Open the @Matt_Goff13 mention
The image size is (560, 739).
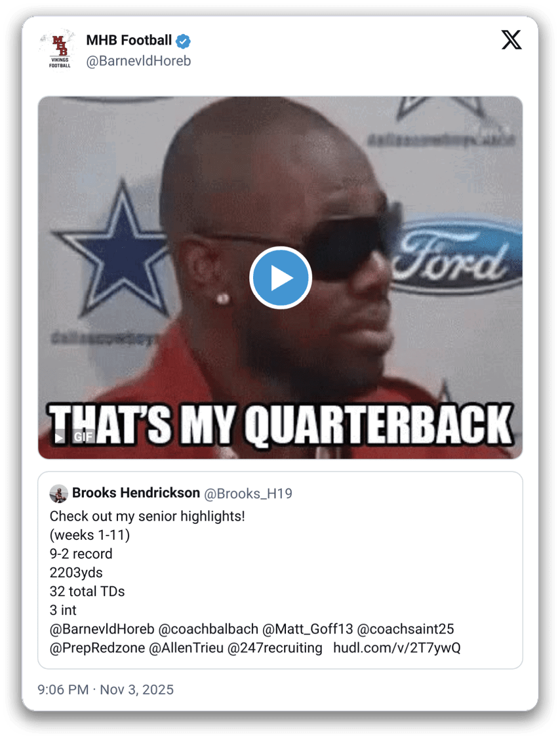coord(308,629)
